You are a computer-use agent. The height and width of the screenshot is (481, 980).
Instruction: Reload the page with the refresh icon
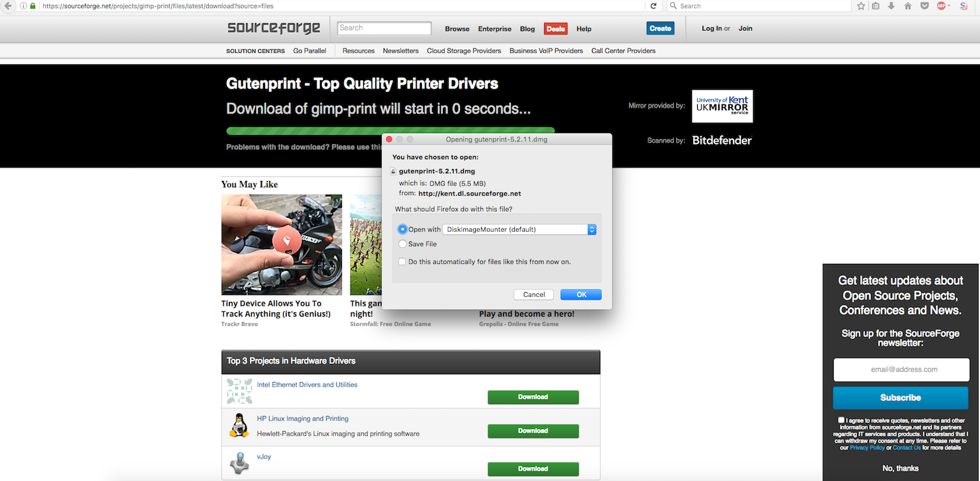point(653,6)
